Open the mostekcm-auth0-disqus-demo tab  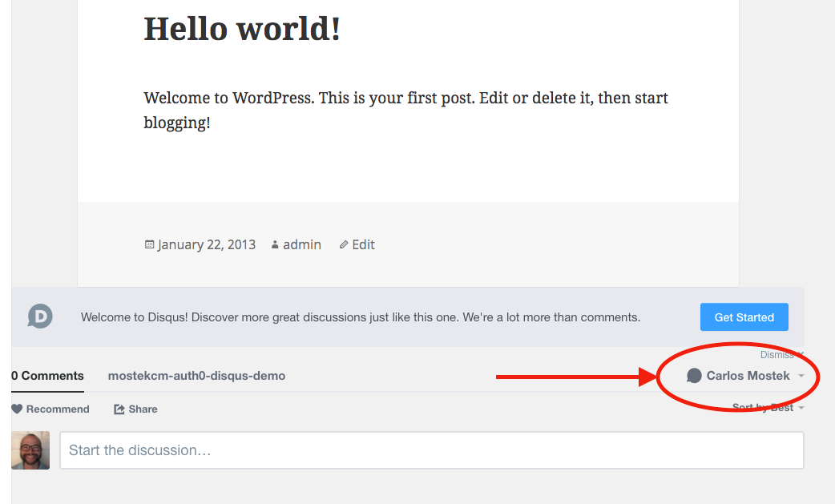coord(196,376)
